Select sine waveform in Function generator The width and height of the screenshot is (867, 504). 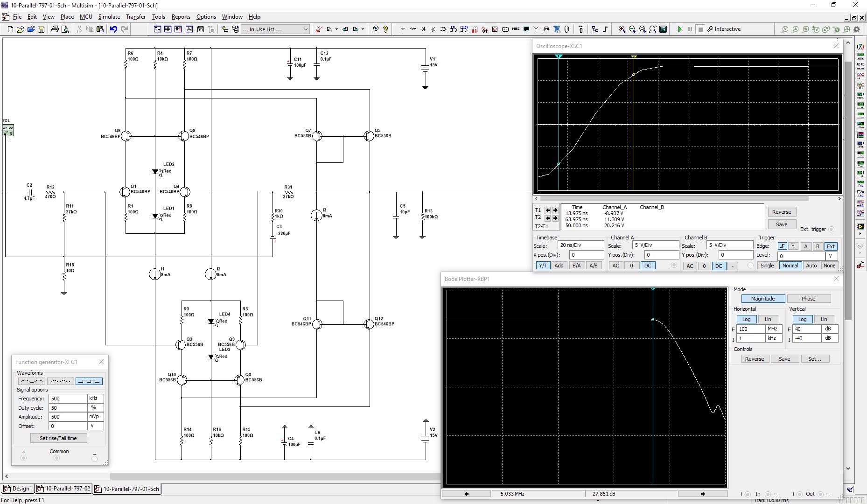pos(31,381)
